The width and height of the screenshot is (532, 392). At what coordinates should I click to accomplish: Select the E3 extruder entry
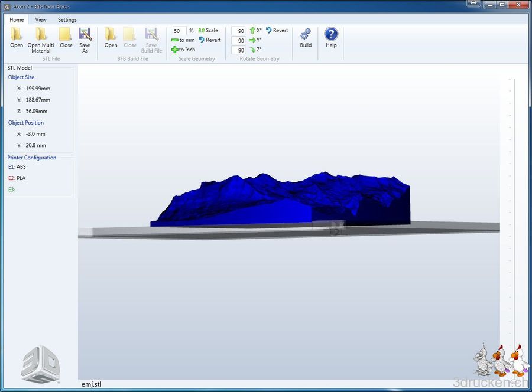(x=12, y=190)
